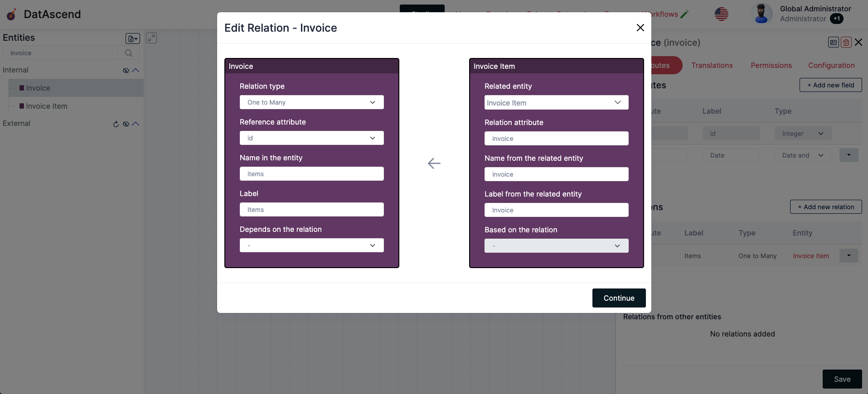
Task: Refresh the External entities list
Action: pyautogui.click(x=116, y=124)
